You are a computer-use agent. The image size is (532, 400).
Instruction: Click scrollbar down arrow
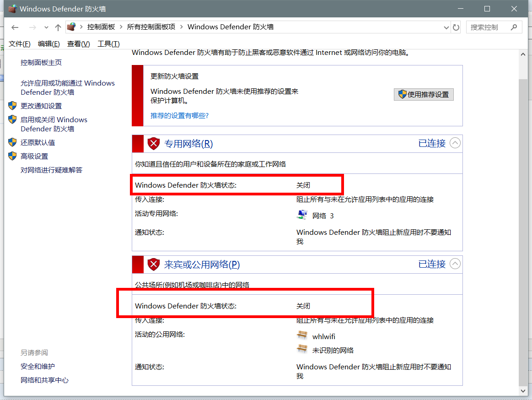[523, 391]
